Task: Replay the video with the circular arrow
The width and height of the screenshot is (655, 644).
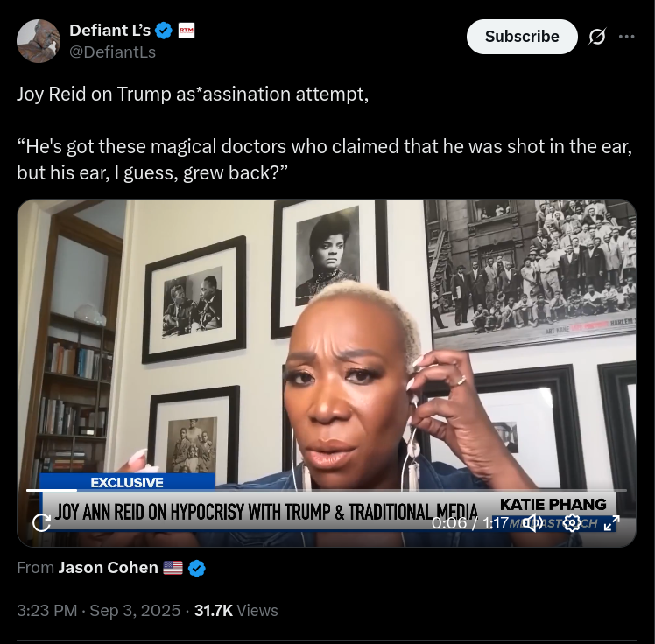Action: click(41, 522)
